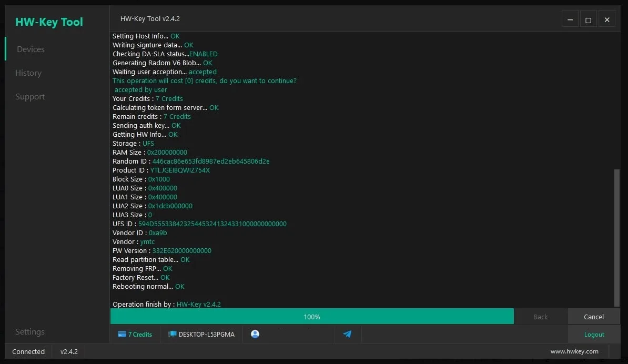Viewport: 628px width, 364px height.
Task: Click the HW-Key Tool logo
Action: pyautogui.click(x=49, y=22)
